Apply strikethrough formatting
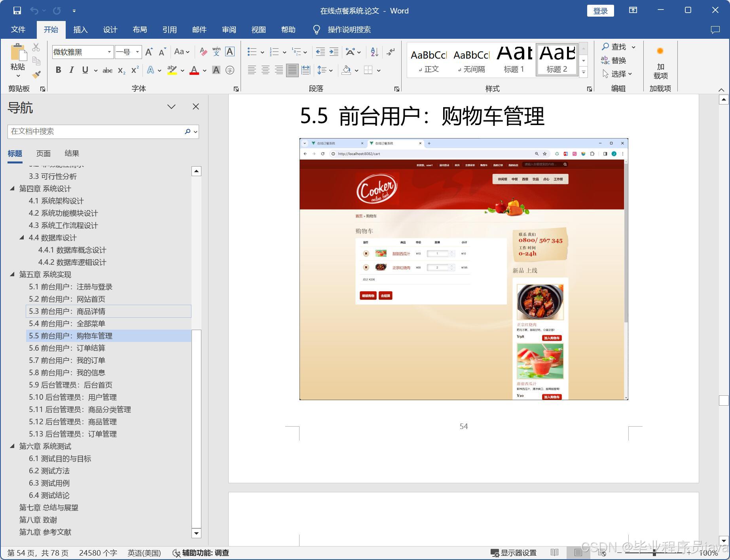 [x=108, y=70]
